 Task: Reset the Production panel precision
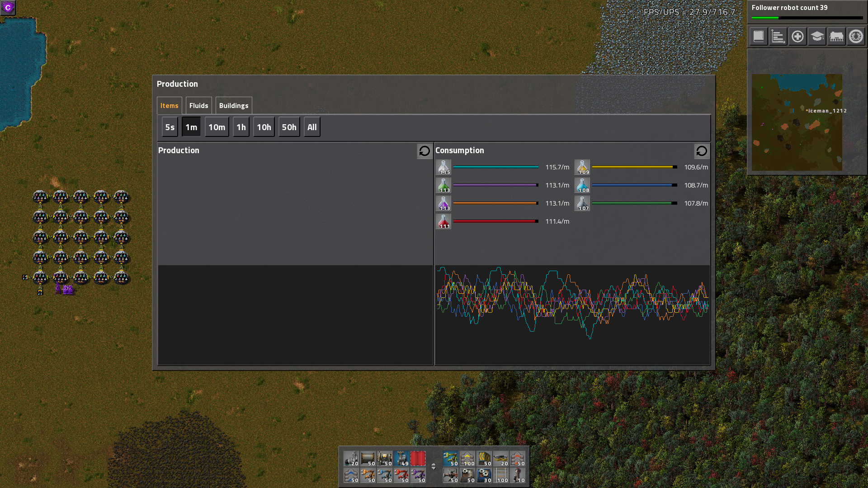coord(425,151)
